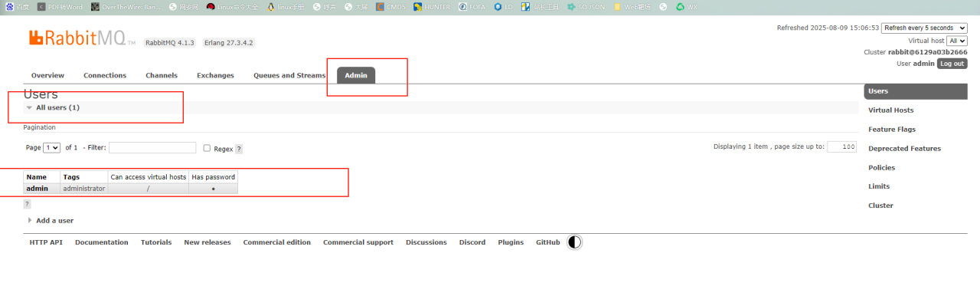
Task: Open the Web靶场 folder bookmark
Action: click(632, 6)
